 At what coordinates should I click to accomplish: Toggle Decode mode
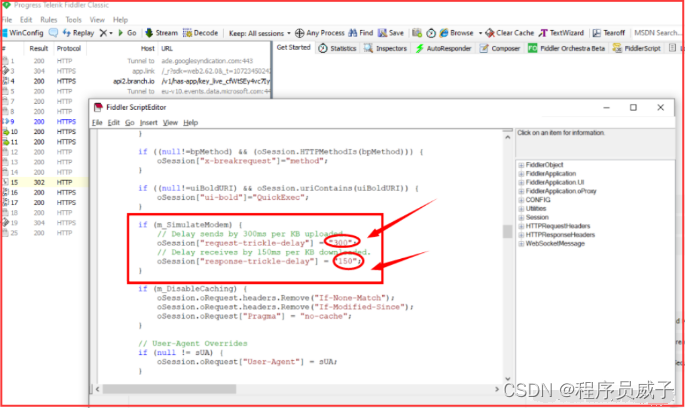click(200, 33)
